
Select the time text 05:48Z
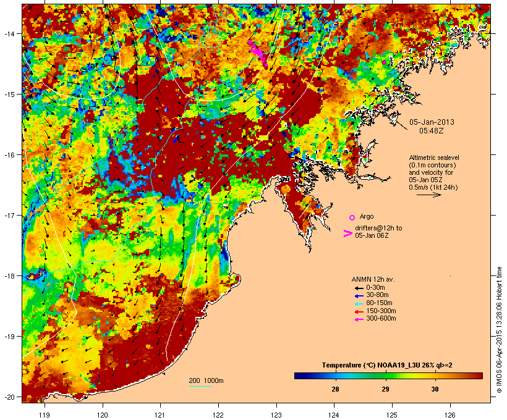tap(432, 131)
